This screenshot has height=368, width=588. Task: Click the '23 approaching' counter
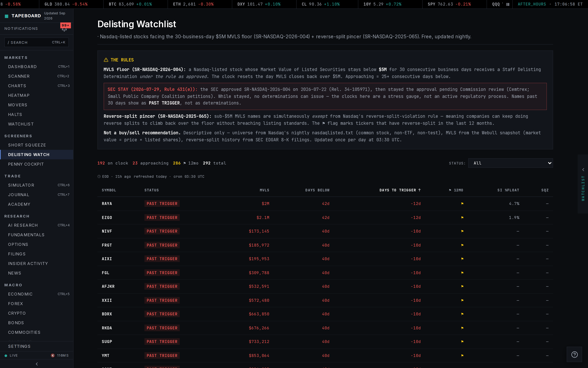[x=150, y=163]
